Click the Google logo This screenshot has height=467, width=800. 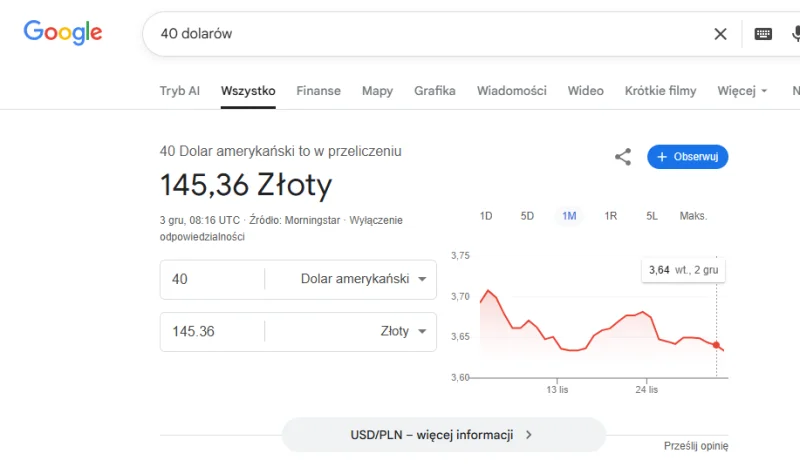click(x=63, y=33)
